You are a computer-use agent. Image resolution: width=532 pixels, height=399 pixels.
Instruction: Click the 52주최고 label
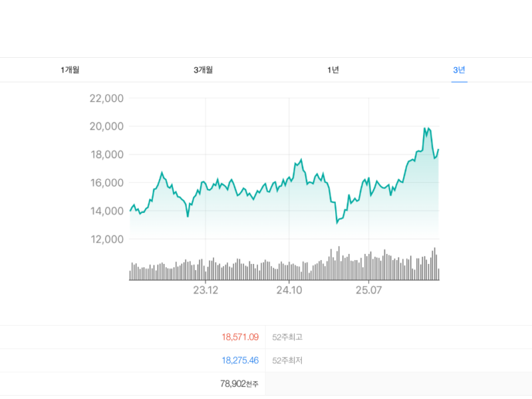287,337
